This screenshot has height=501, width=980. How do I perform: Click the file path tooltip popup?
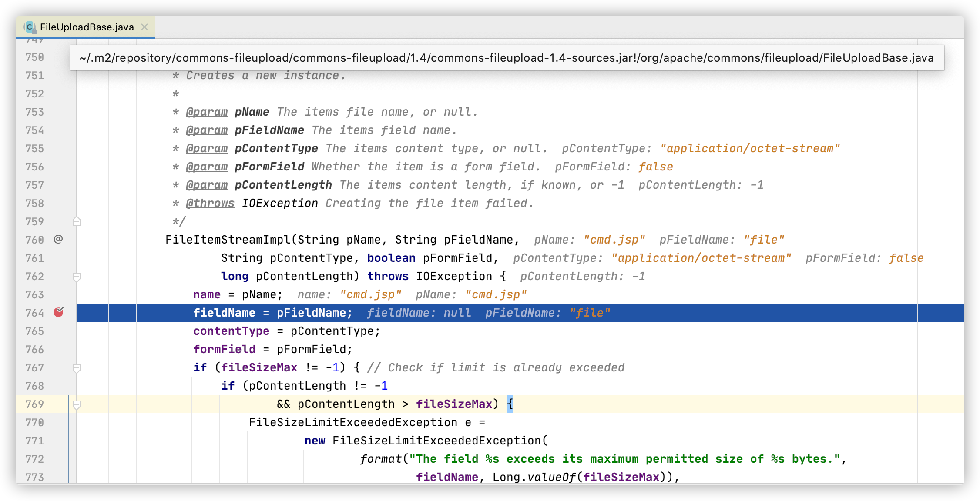(507, 58)
